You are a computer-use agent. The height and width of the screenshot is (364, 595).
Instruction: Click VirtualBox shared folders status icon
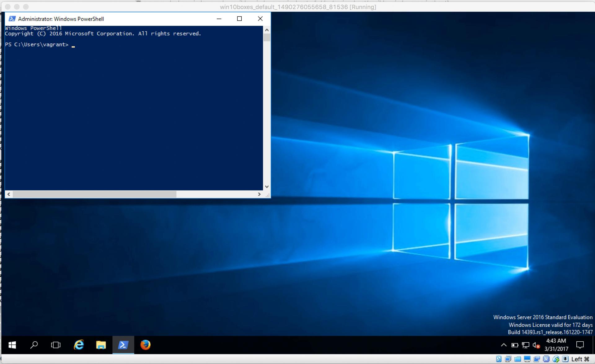pyautogui.click(x=518, y=359)
